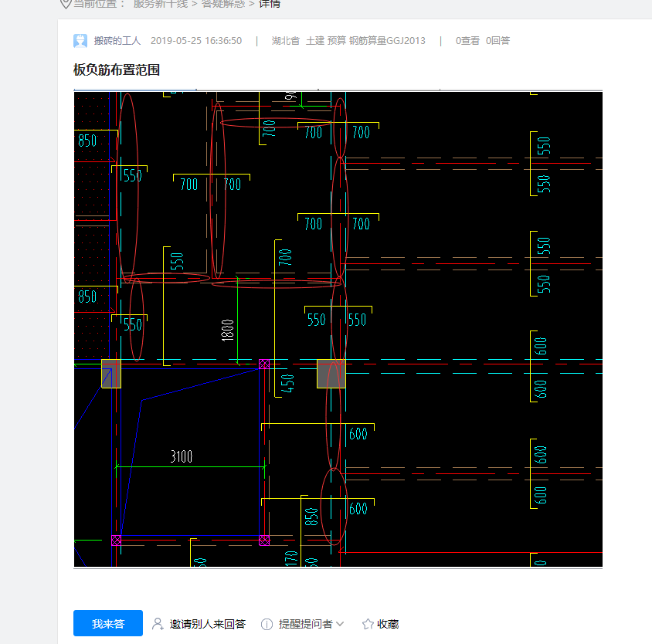Click the invite person icon
652x644 pixels.
pyautogui.click(x=158, y=624)
